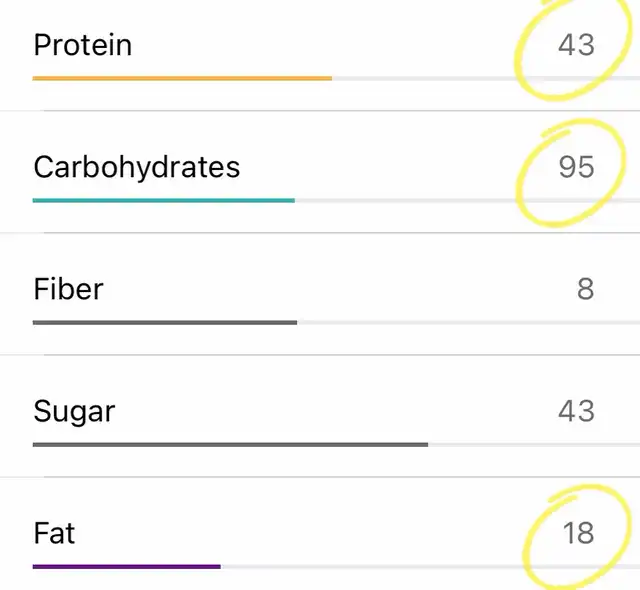Click the gray Fiber progress bar

coord(165,322)
